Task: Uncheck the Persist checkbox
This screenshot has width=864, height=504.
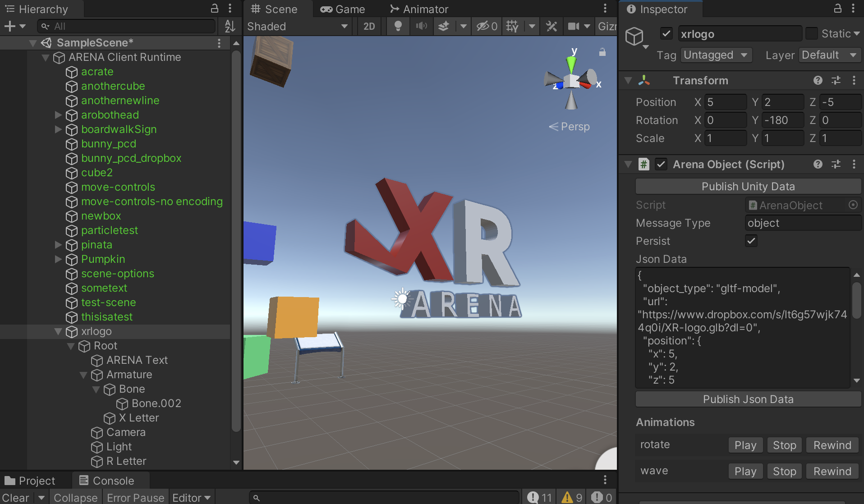Action: [751, 241]
